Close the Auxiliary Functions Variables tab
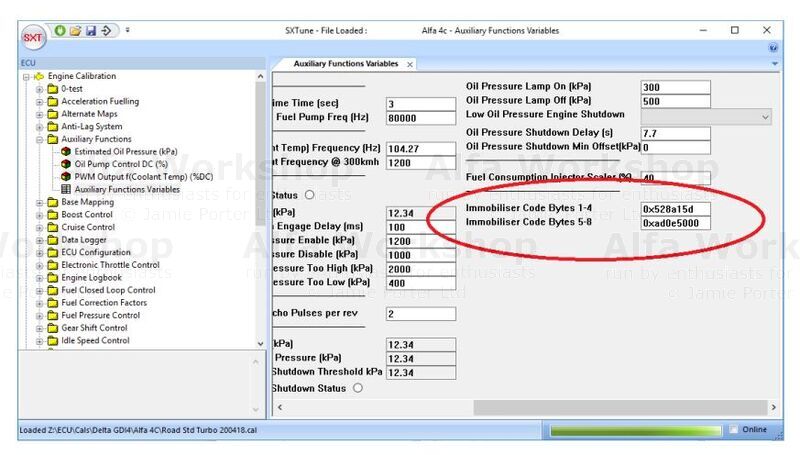The image size is (800, 455). (408, 65)
